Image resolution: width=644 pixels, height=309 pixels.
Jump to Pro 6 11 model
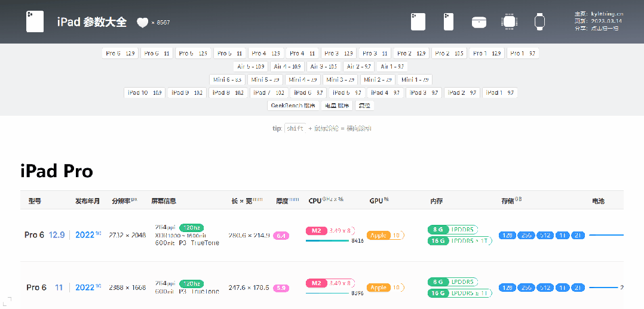pyautogui.click(x=157, y=53)
